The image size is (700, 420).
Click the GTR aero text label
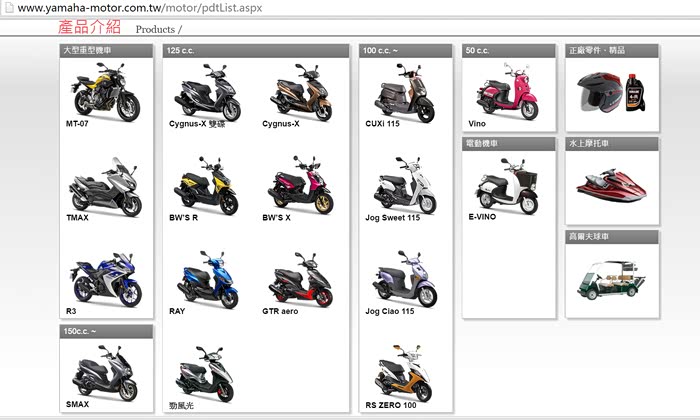point(280,311)
